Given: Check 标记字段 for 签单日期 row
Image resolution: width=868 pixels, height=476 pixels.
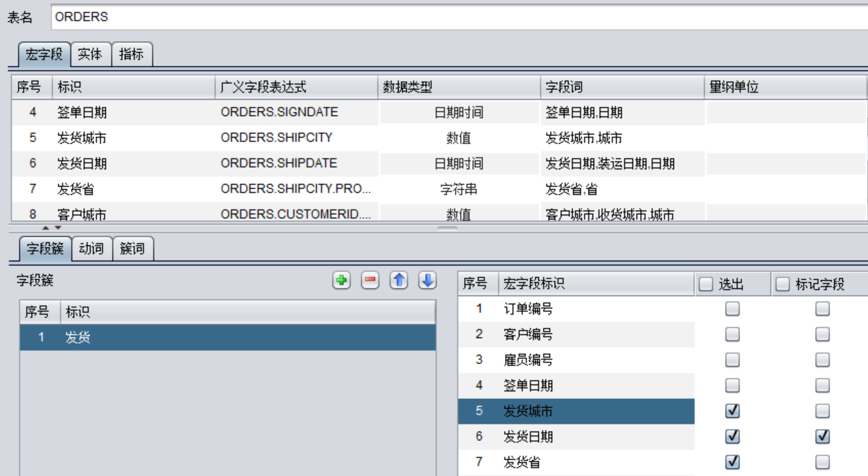Looking at the screenshot, I should (822, 385).
